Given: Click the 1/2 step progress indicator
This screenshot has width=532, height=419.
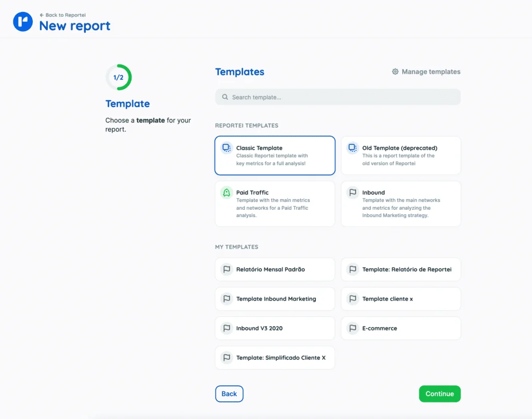Looking at the screenshot, I should click(118, 77).
